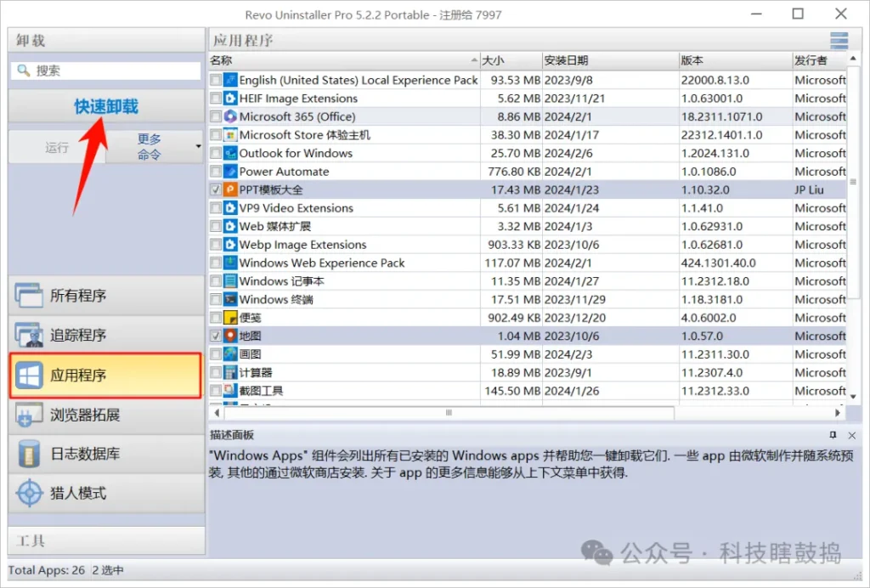Open the 更多命令 button
This screenshot has height=588, width=870.
tap(155, 147)
